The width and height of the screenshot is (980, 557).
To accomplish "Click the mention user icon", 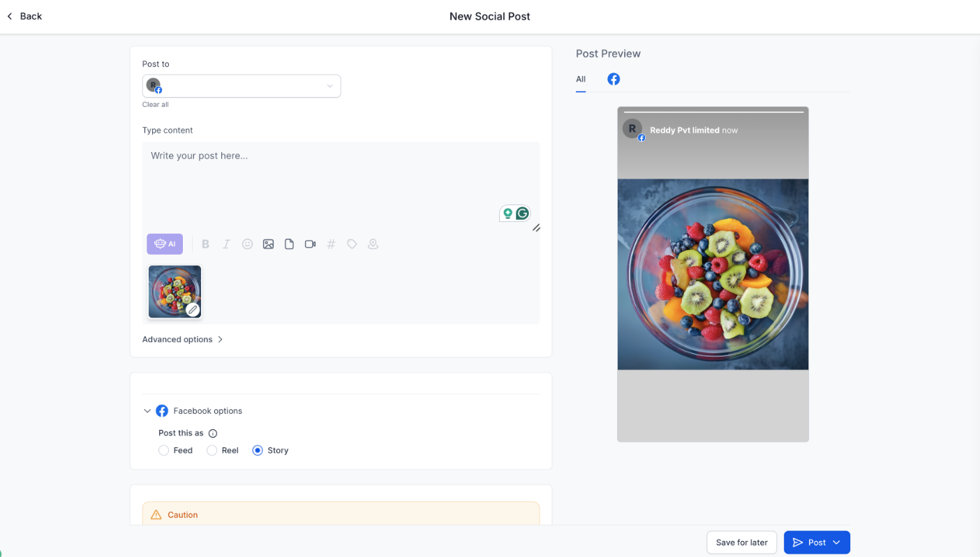I will [x=373, y=244].
